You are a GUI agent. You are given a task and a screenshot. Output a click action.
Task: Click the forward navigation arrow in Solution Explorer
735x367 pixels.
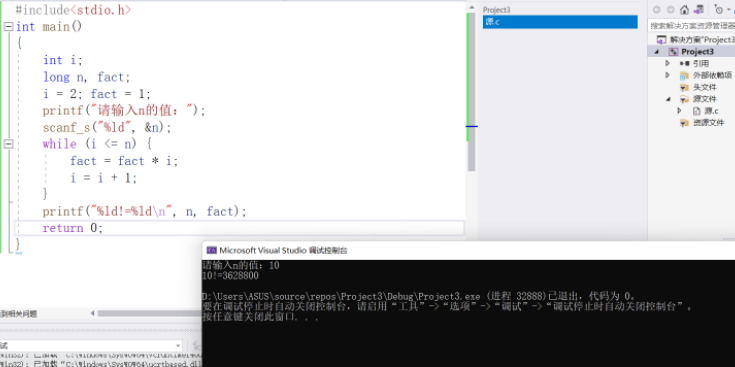pos(670,9)
